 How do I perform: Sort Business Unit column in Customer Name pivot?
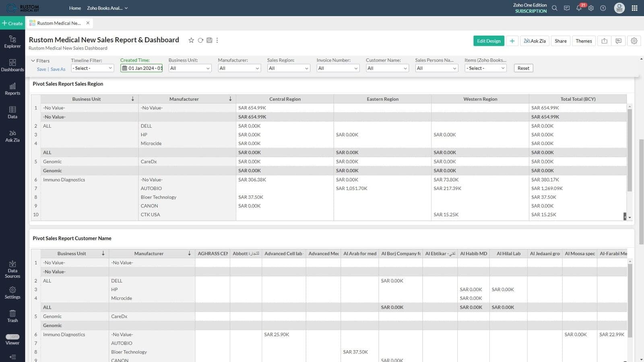(x=103, y=253)
